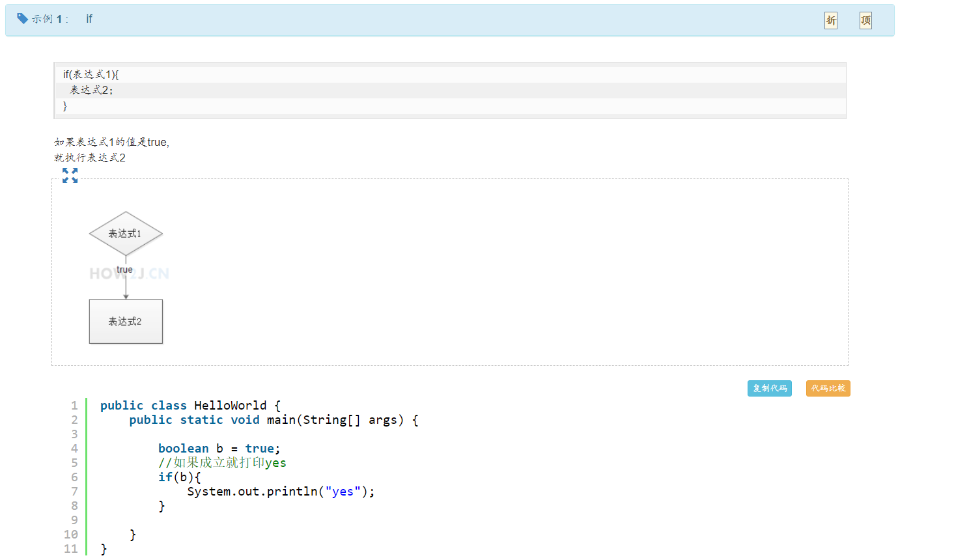969x560 pixels.
Task: Jump to the top using the 顶 button
Action: pyautogui.click(x=865, y=20)
